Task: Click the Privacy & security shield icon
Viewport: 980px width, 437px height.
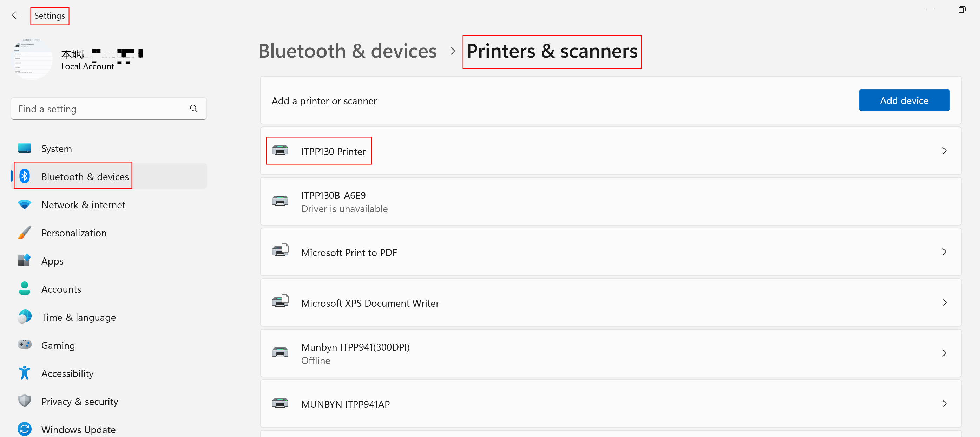Action: (x=25, y=401)
